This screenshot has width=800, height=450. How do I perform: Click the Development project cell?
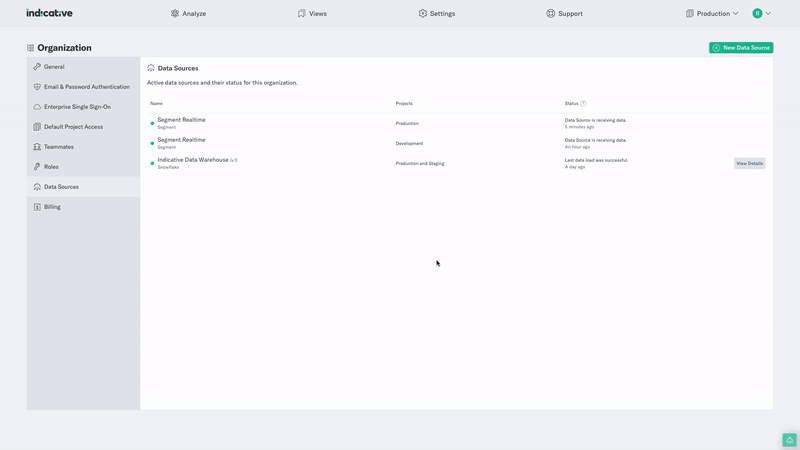(x=409, y=143)
